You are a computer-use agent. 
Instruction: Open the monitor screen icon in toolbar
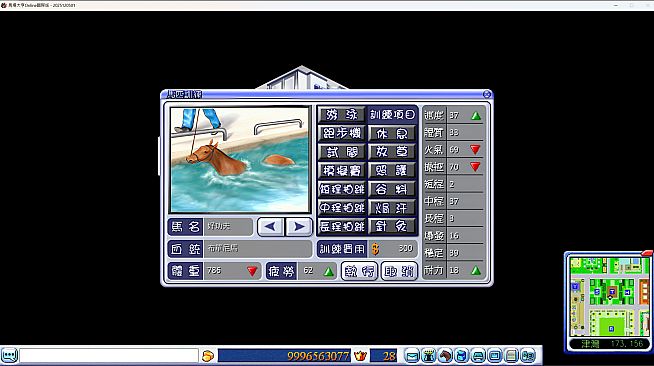pyautogui.click(x=495, y=356)
